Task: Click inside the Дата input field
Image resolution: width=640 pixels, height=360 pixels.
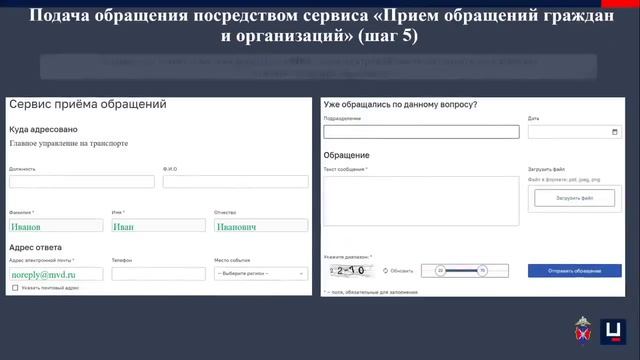Action: point(575,132)
